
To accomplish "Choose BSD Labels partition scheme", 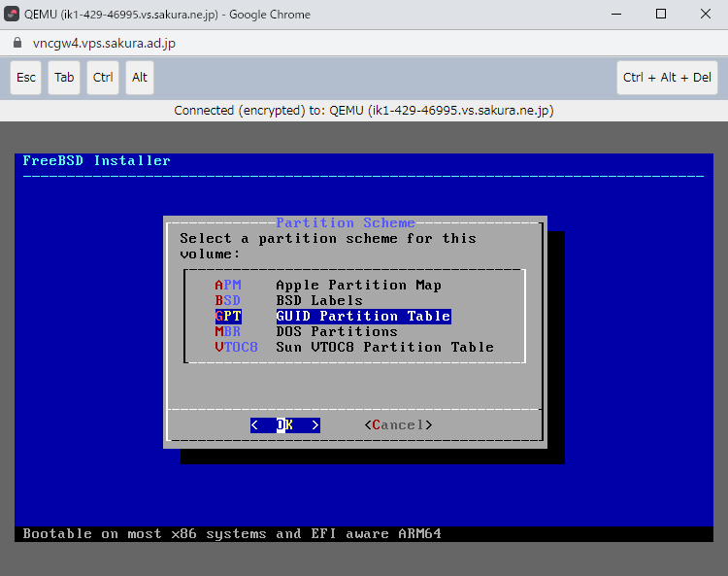I will [x=318, y=300].
